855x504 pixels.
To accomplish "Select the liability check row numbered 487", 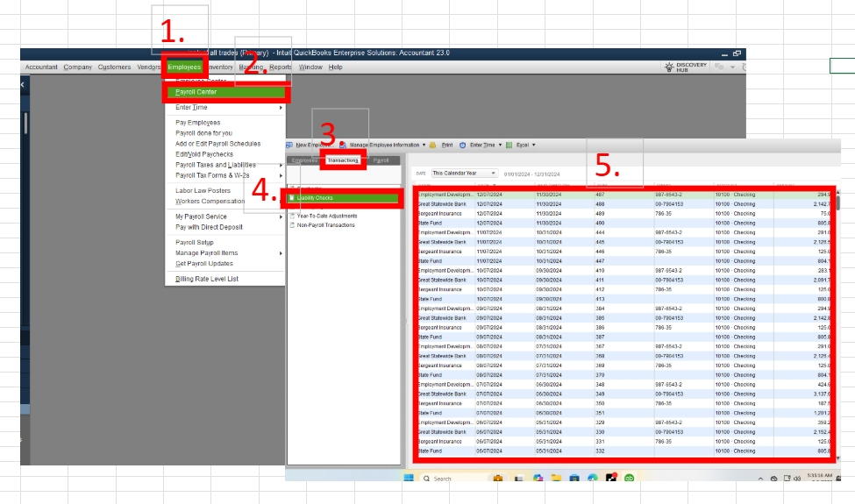I will [x=622, y=195].
